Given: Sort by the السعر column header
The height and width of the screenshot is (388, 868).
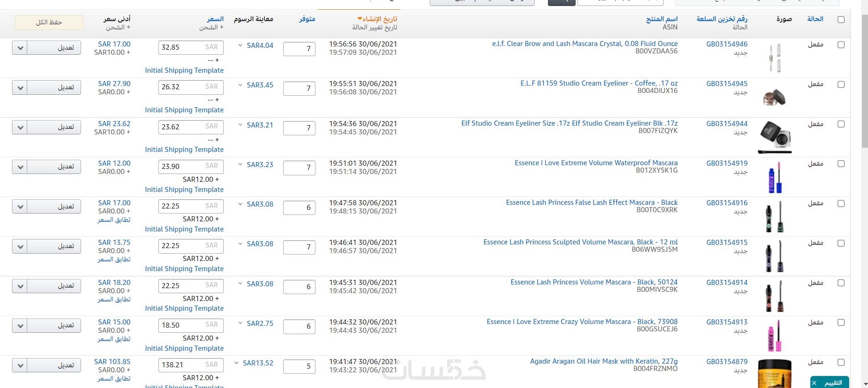Looking at the screenshot, I should pos(215,19).
